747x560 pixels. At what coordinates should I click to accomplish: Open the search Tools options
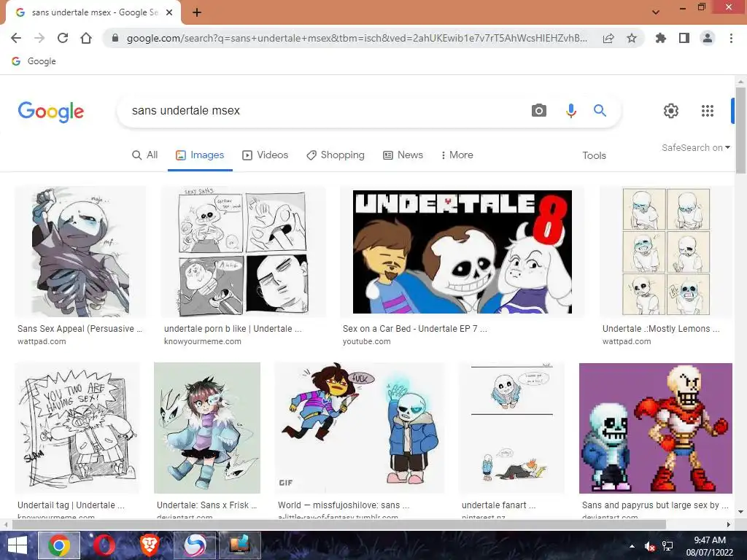(x=594, y=156)
